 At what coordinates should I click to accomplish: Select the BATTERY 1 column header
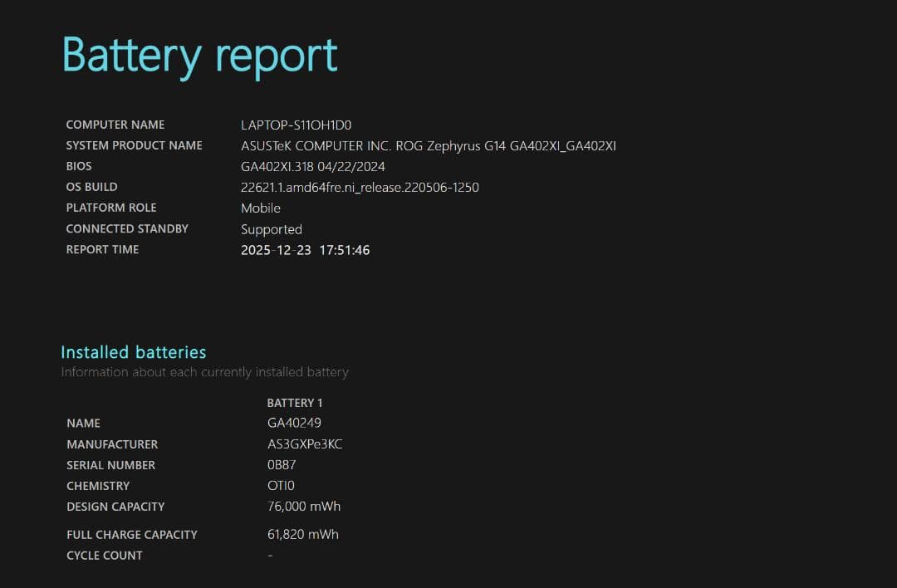pyautogui.click(x=296, y=403)
